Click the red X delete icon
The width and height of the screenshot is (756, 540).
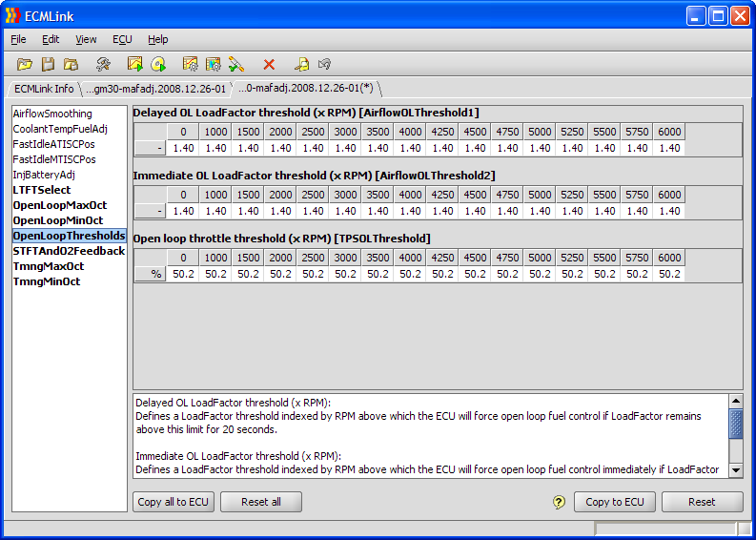pos(269,64)
